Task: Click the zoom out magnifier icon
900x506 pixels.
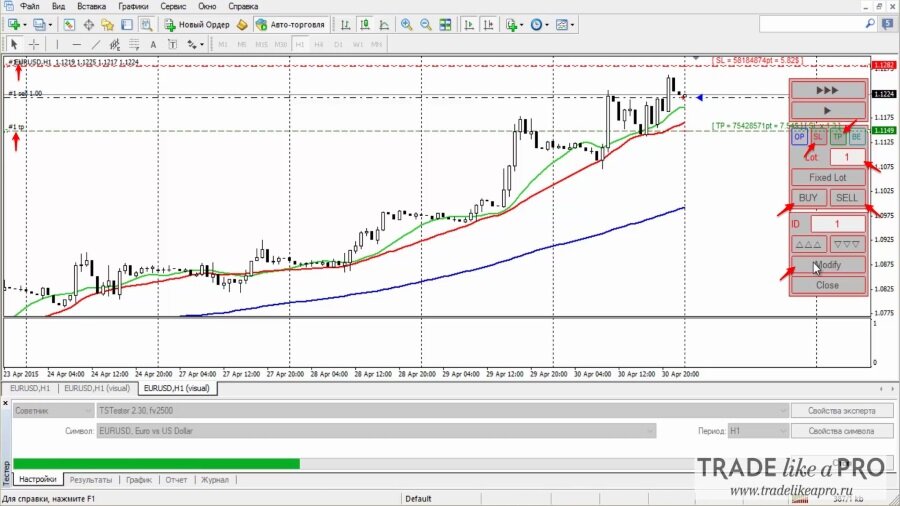Action: [426, 25]
